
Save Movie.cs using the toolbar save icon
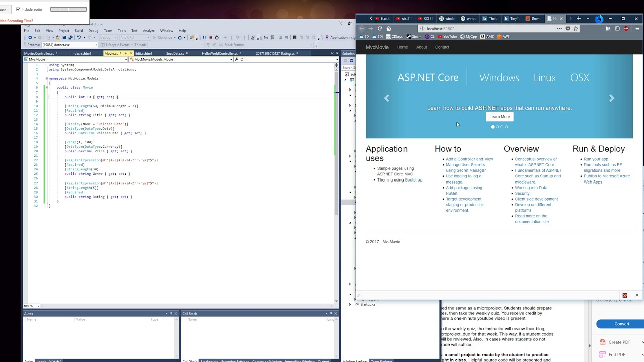click(x=64, y=37)
